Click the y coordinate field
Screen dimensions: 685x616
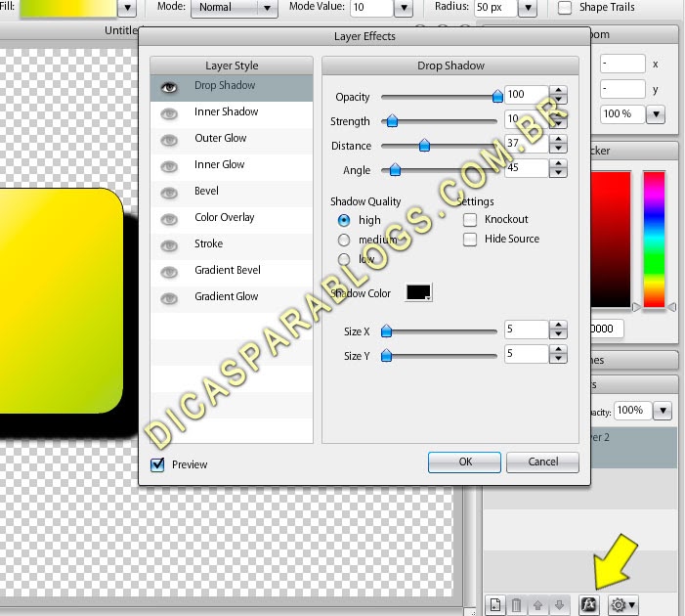(622, 89)
